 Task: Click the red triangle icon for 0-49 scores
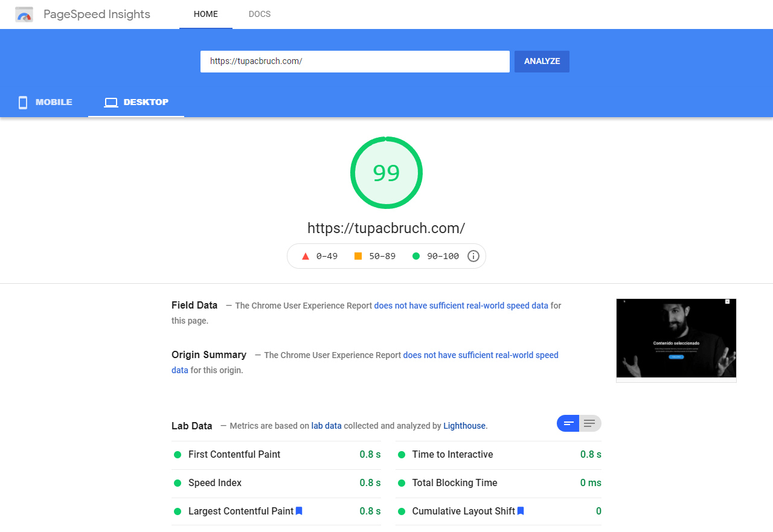pyautogui.click(x=305, y=255)
